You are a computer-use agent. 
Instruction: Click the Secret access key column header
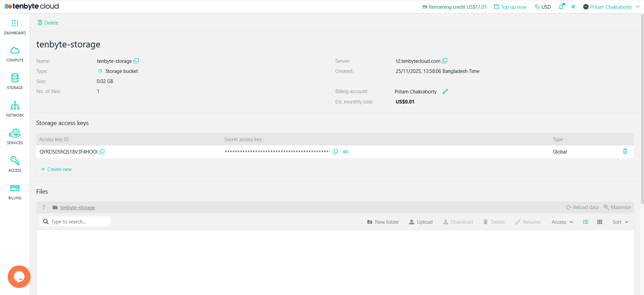[243, 139]
